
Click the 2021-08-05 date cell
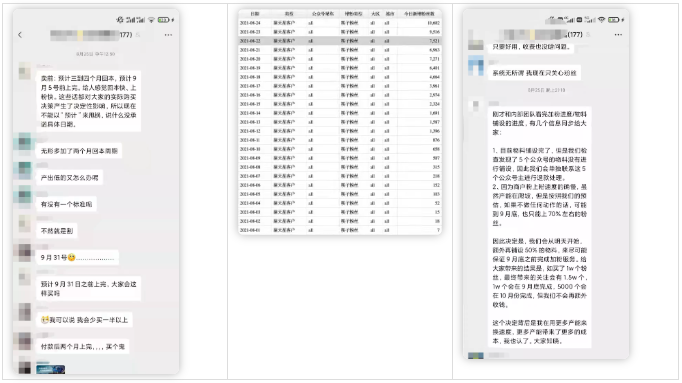250,194
